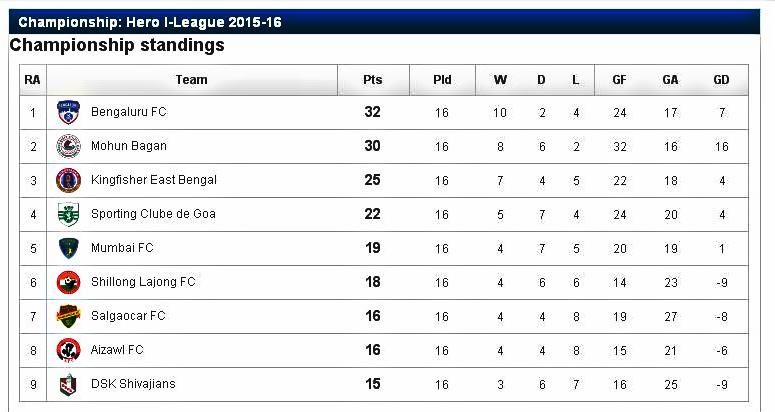Click the DSK Shivajians club badge
Screen dimensions: 775x412
68,384
